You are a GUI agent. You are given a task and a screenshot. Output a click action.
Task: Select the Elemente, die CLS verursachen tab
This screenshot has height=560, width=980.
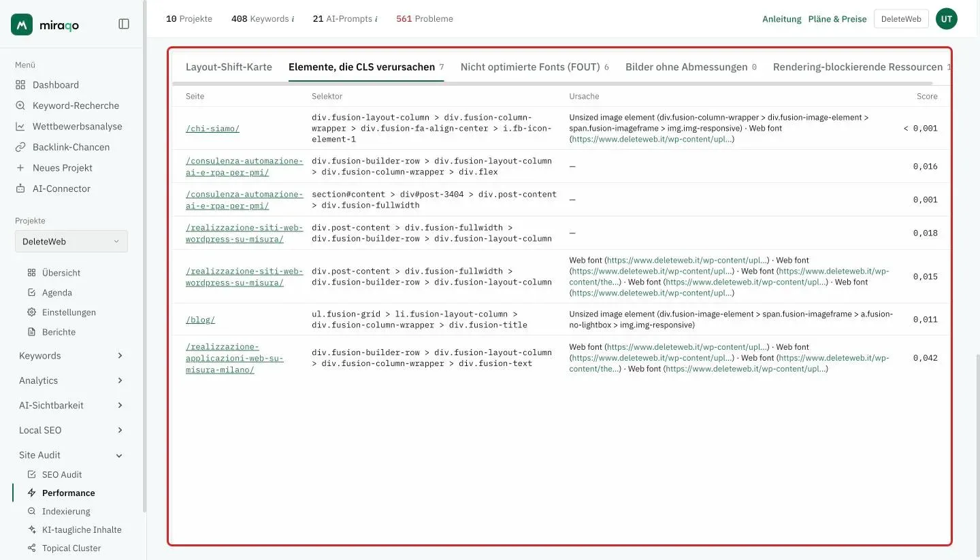point(366,67)
